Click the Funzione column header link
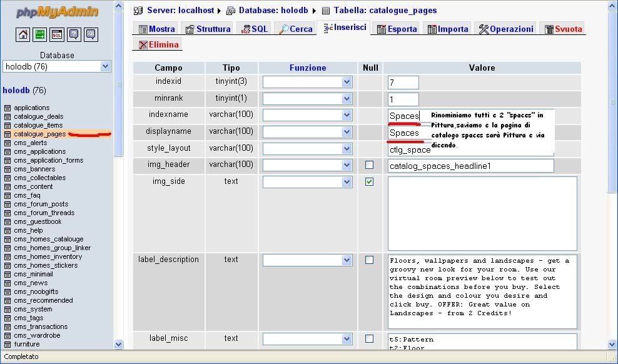This screenshot has width=618, height=364. tap(308, 68)
